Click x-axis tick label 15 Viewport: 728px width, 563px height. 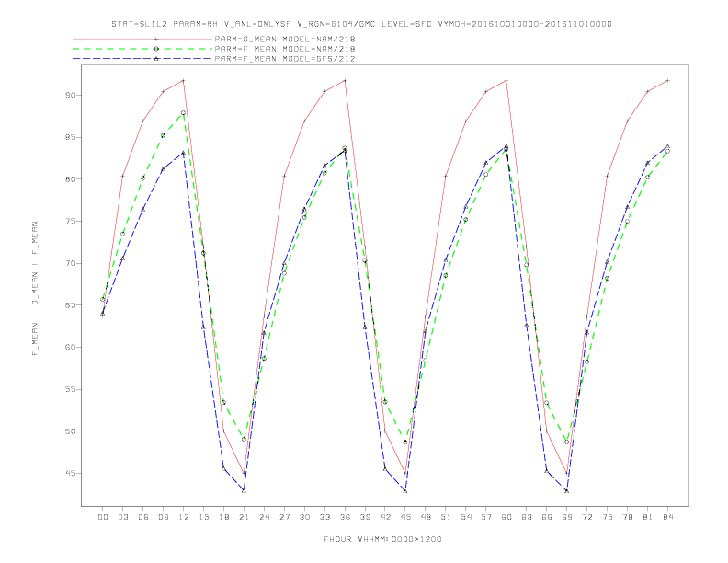pyautogui.click(x=203, y=517)
